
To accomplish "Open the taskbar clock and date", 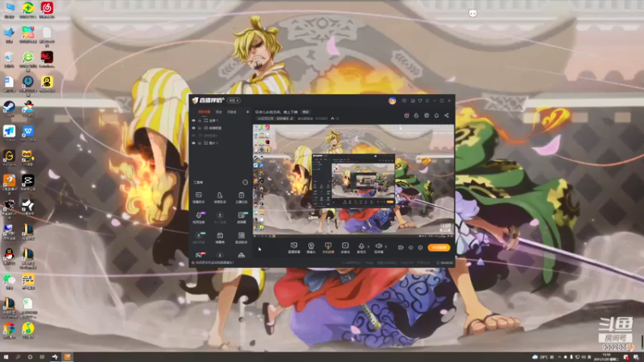I will click(x=606, y=357).
